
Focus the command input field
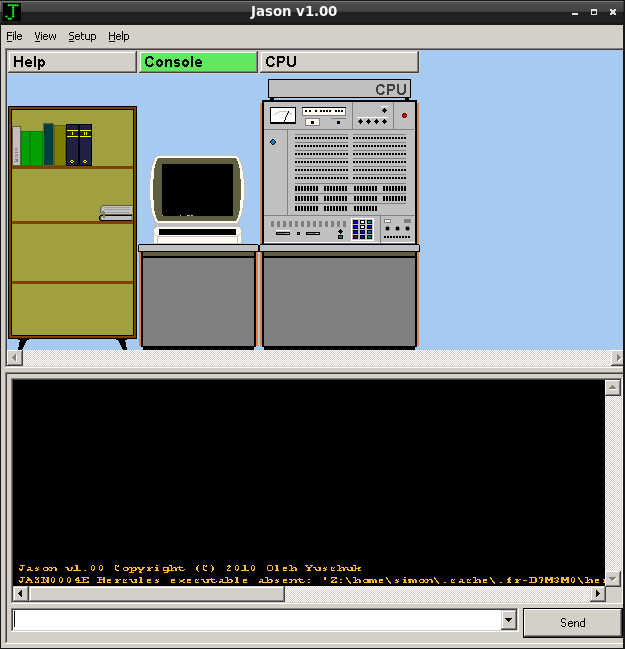pos(257,620)
